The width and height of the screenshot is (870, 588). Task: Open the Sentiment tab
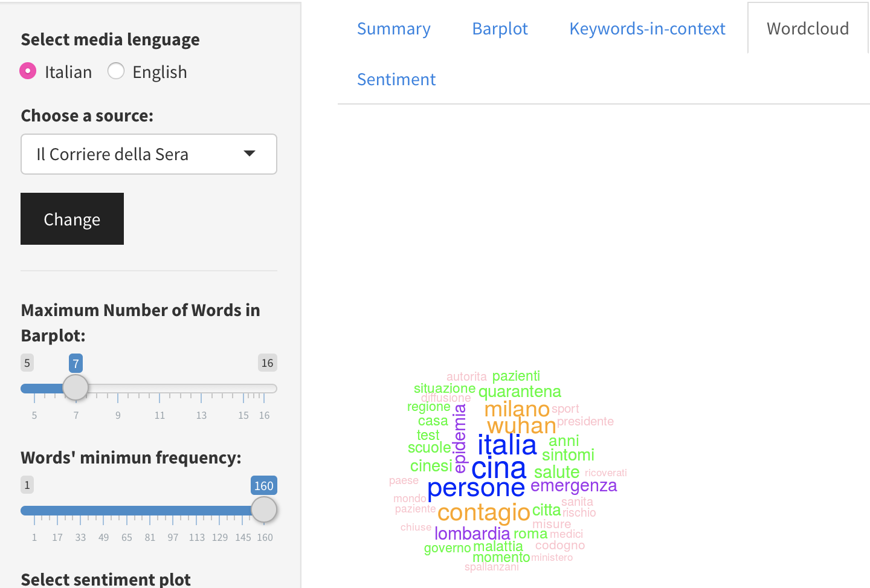point(396,79)
